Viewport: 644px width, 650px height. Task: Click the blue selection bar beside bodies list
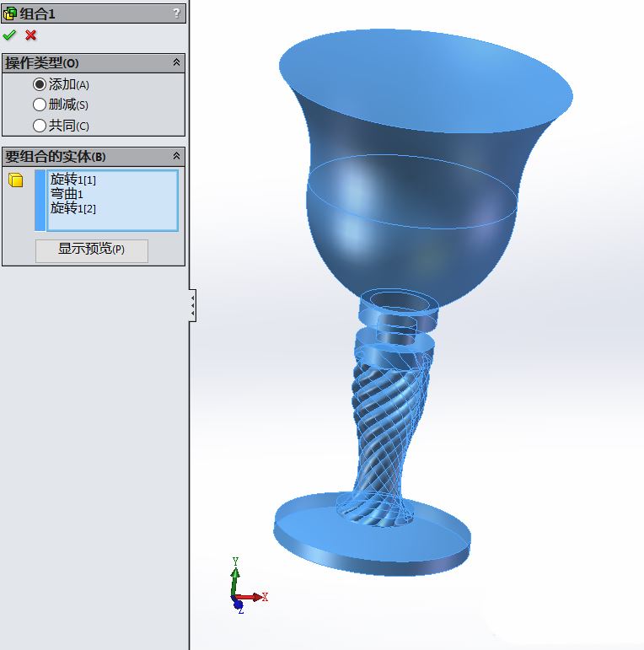pyautogui.click(x=40, y=200)
